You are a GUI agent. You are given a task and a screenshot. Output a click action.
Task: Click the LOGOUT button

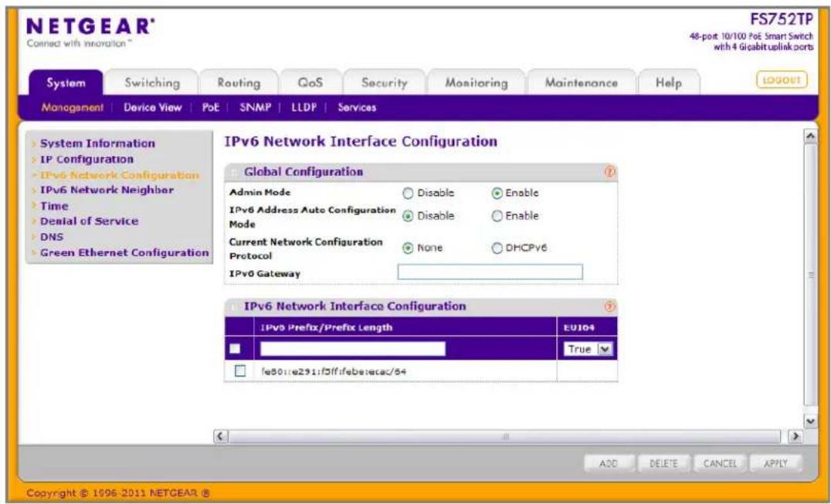click(x=781, y=80)
